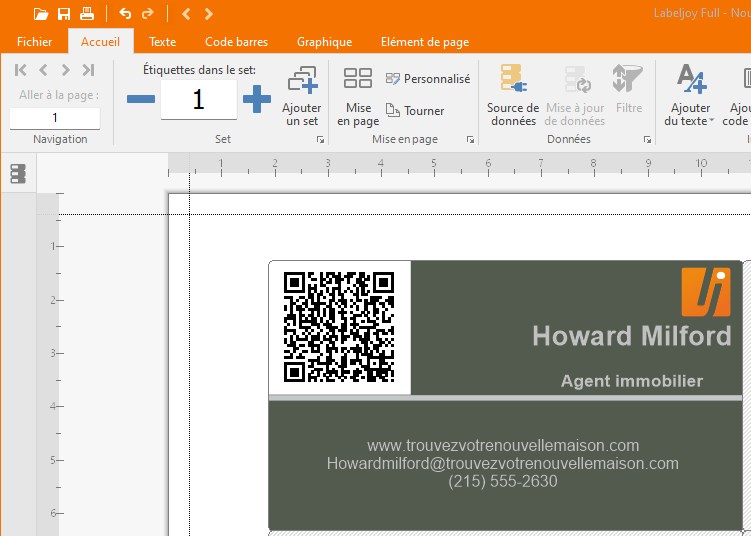Decrease labels in set with minus button
The image size is (751, 536).
pos(141,99)
